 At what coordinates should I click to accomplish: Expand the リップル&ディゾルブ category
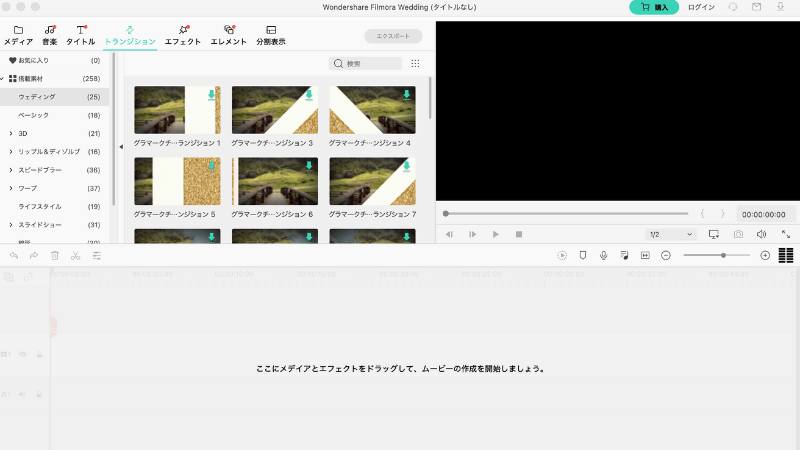[x=11, y=152]
